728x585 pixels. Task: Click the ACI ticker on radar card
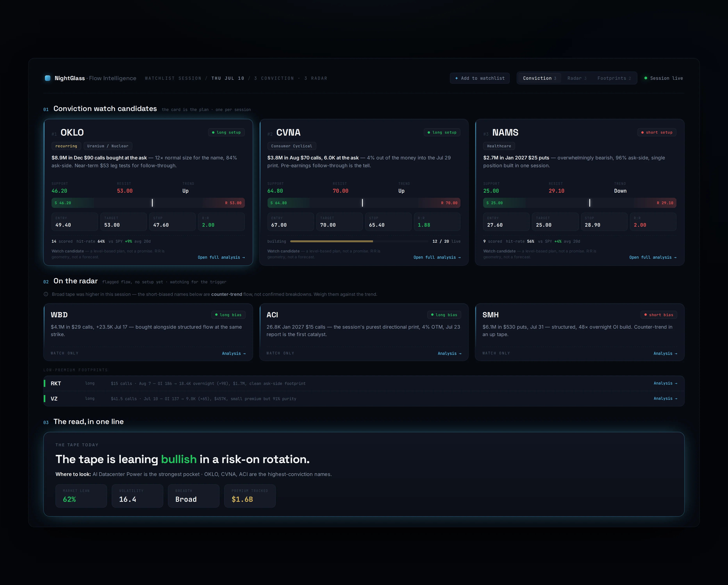click(272, 315)
